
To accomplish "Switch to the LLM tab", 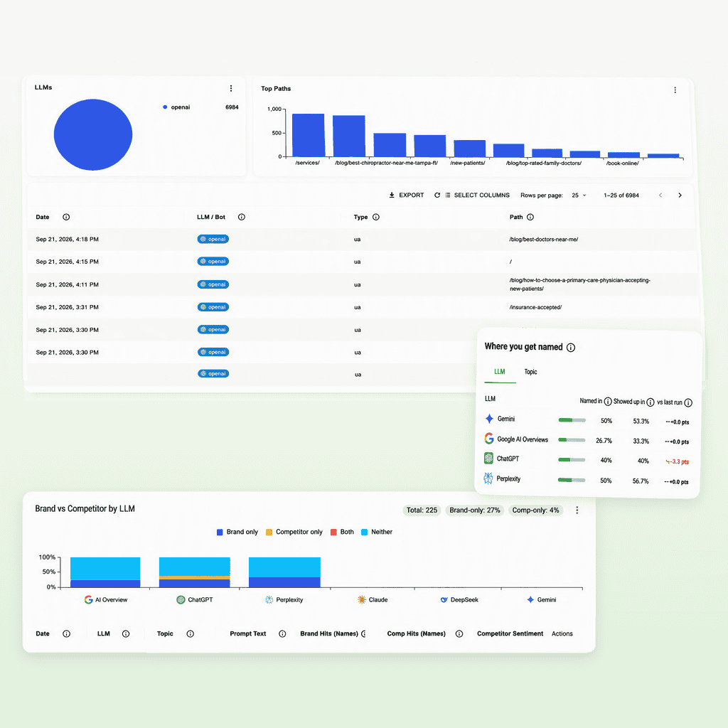I will pos(500,372).
